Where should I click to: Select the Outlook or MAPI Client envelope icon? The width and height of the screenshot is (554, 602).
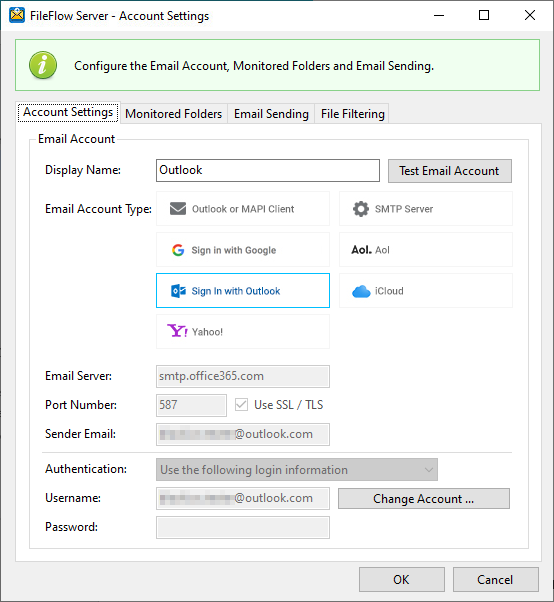(178, 209)
